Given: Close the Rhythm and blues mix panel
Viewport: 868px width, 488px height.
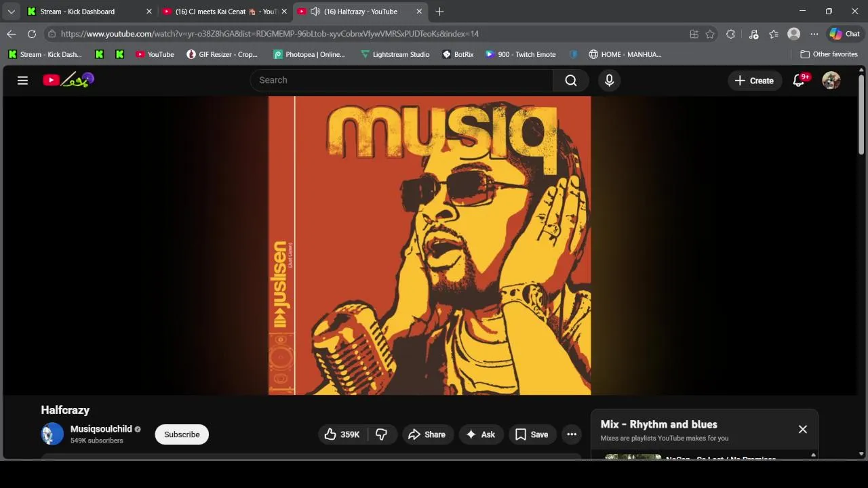Looking at the screenshot, I should tap(803, 429).
